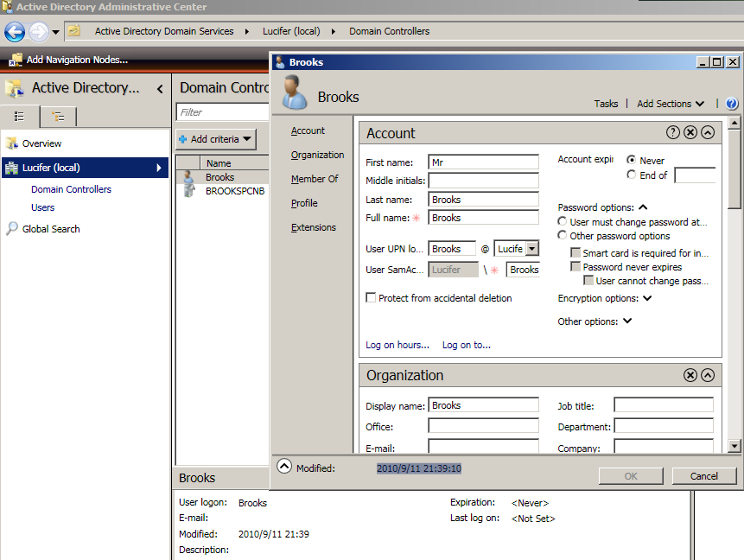Click the Global Search magnifier icon
This screenshot has height=560, width=744.
[12, 228]
